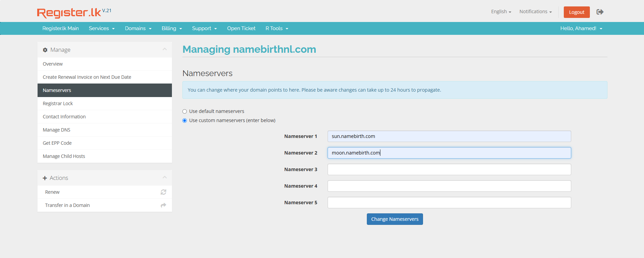Click the Nameserver 3 input field
The width and height of the screenshot is (644, 258).
click(449, 169)
